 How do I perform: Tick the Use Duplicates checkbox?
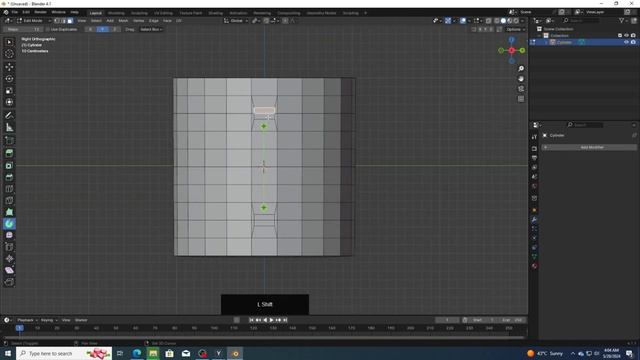pos(48,29)
